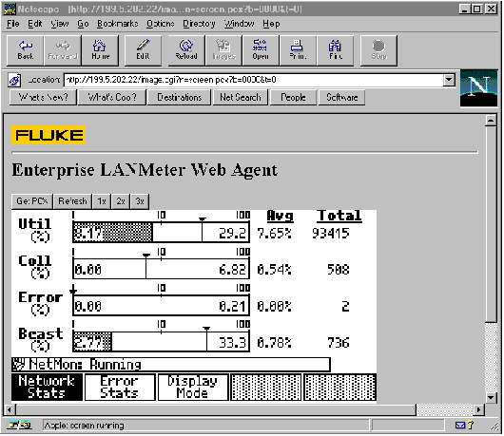Select the 2x zoom button
This screenshot has width=504, height=436.
121,201
